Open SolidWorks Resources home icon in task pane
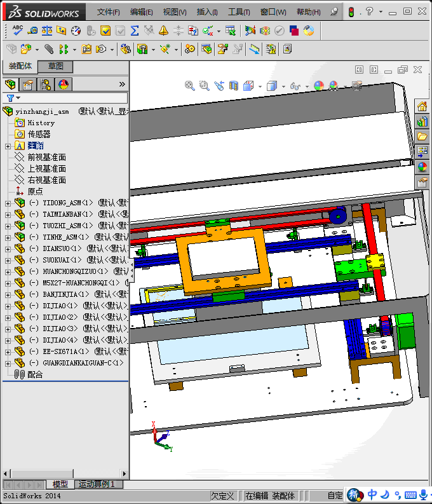432x504 pixels. [x=422, y=106]
